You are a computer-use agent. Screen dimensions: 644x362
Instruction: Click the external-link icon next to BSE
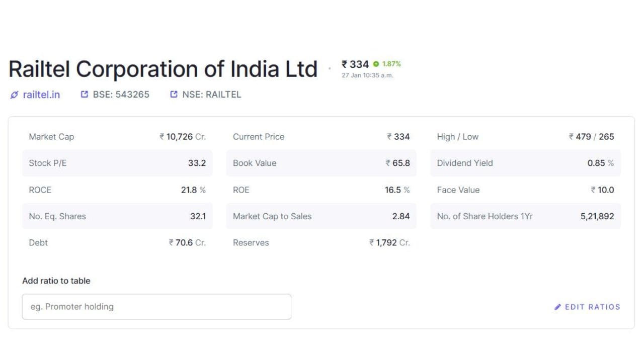point(85,95)
